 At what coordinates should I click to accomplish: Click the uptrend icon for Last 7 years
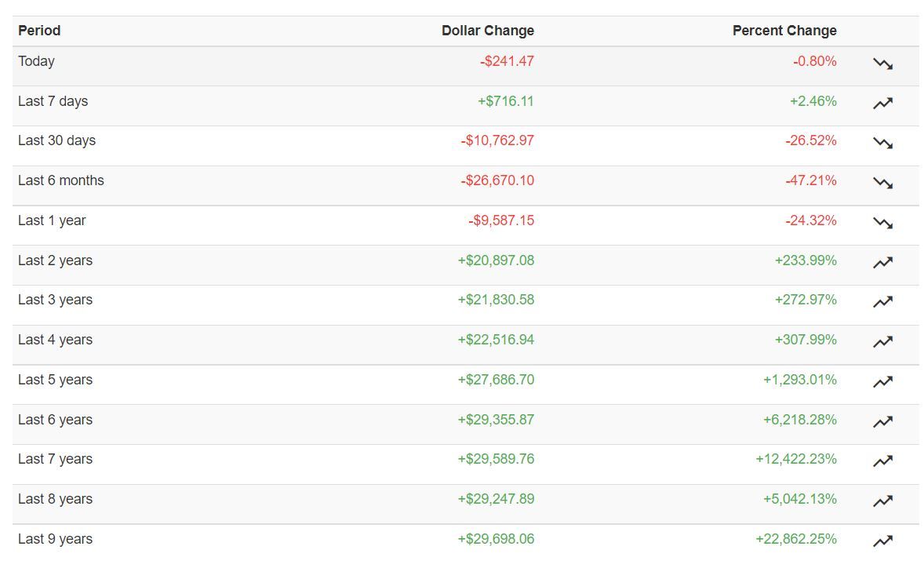coord(882,461)
